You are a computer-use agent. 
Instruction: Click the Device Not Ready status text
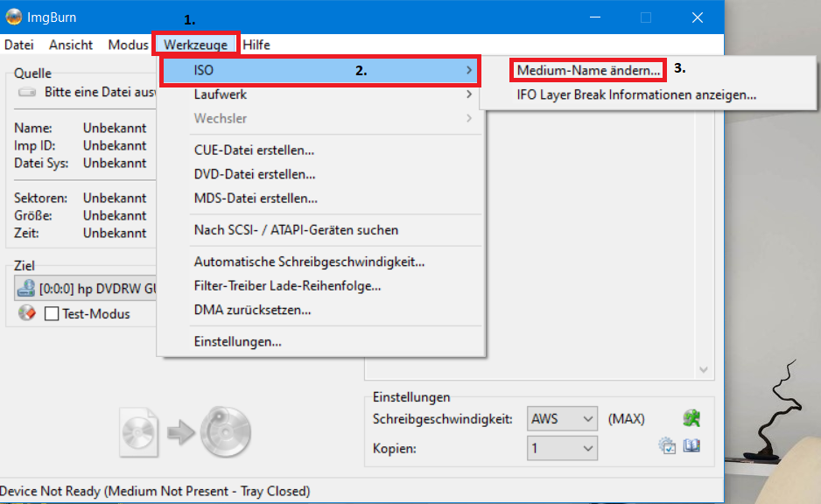click(x=155, y=492)
